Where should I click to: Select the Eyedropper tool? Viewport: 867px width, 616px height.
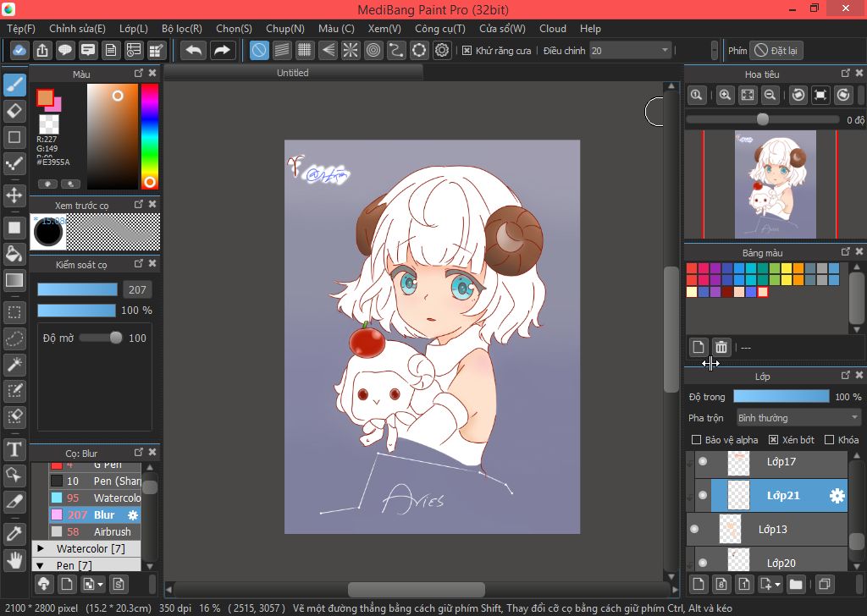coord(14,534)
